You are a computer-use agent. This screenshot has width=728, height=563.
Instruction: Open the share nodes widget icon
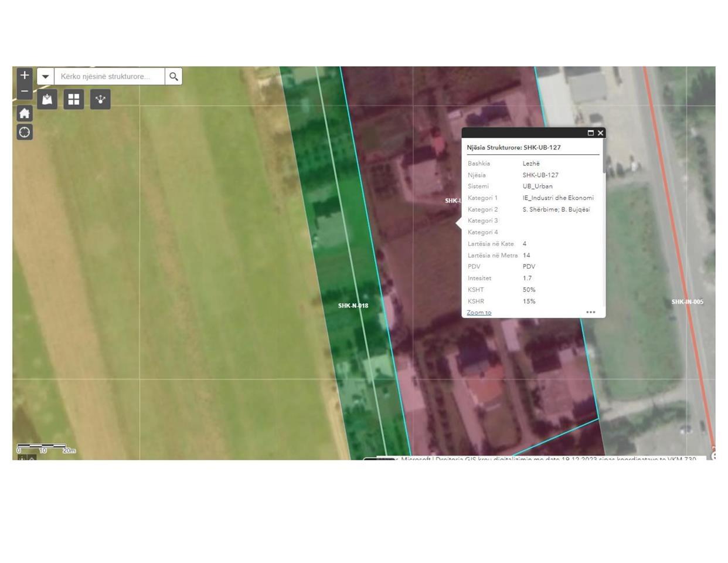pyautogui.click(x=100, y=99)
